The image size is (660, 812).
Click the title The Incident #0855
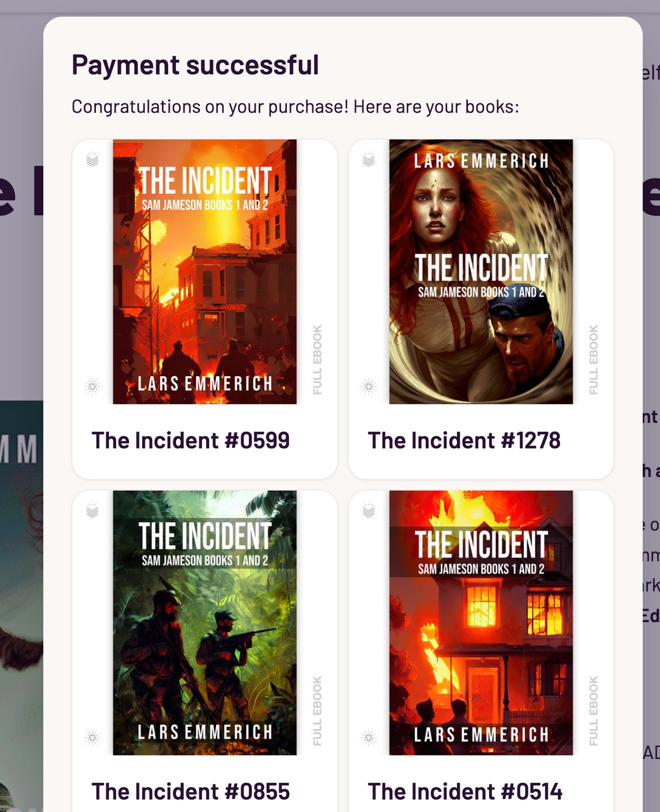coord(191,792)
